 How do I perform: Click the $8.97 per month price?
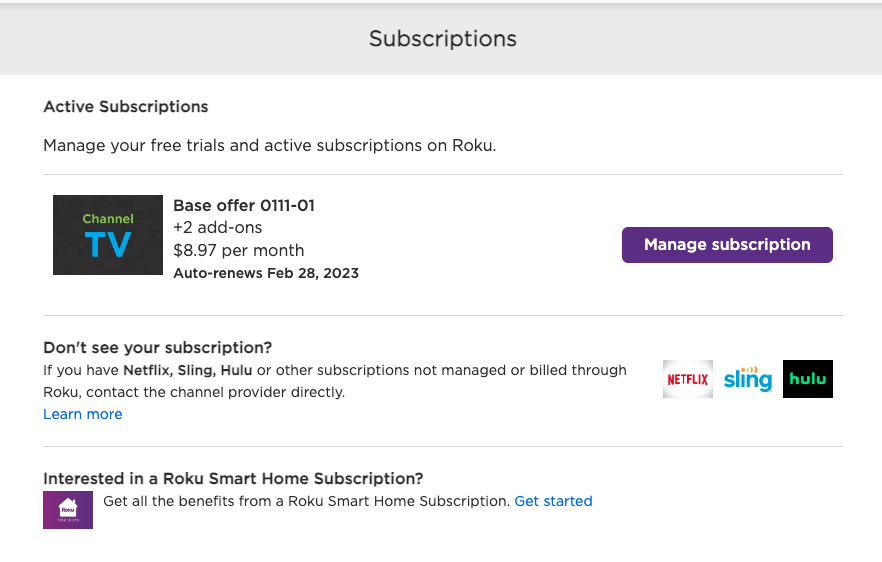[x=238, y=250]
